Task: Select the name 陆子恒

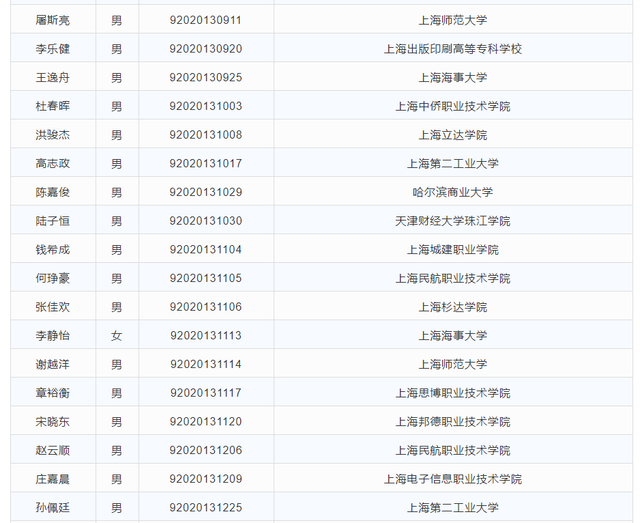Action: [x=53, y=221]
